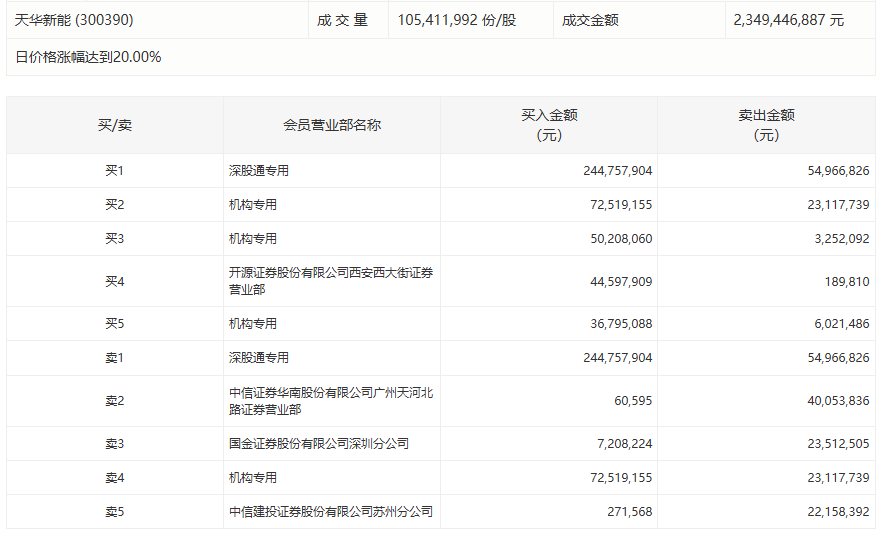The image size is (879, 537).
Task: Select buy amount 271,568
Action: 630,512
